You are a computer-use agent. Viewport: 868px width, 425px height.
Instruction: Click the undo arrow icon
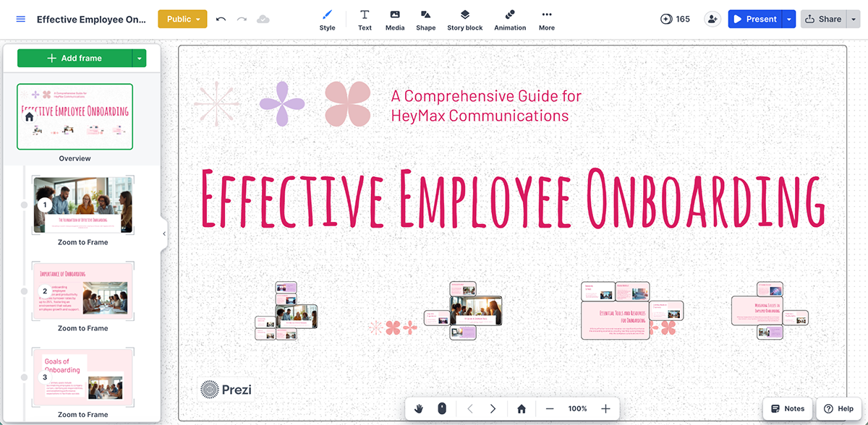[221, 19]
